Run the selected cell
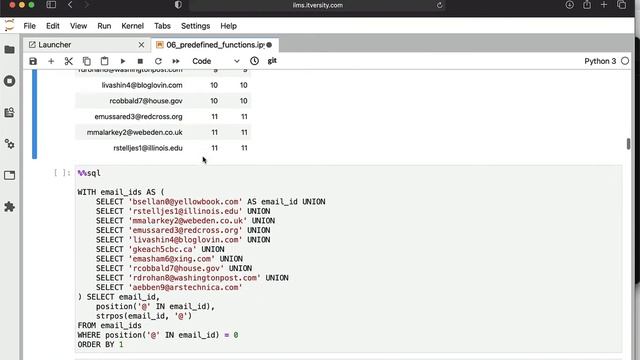 [122, 61]
